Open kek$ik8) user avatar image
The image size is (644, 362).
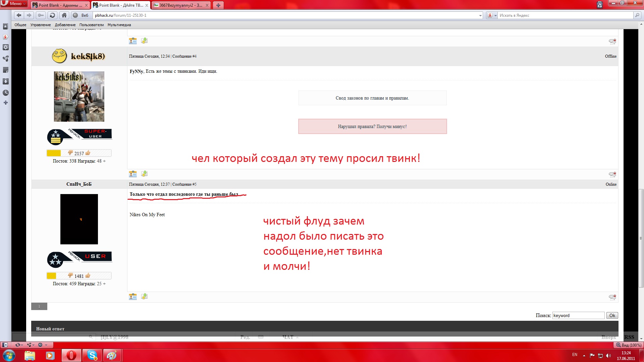point(79,97)
